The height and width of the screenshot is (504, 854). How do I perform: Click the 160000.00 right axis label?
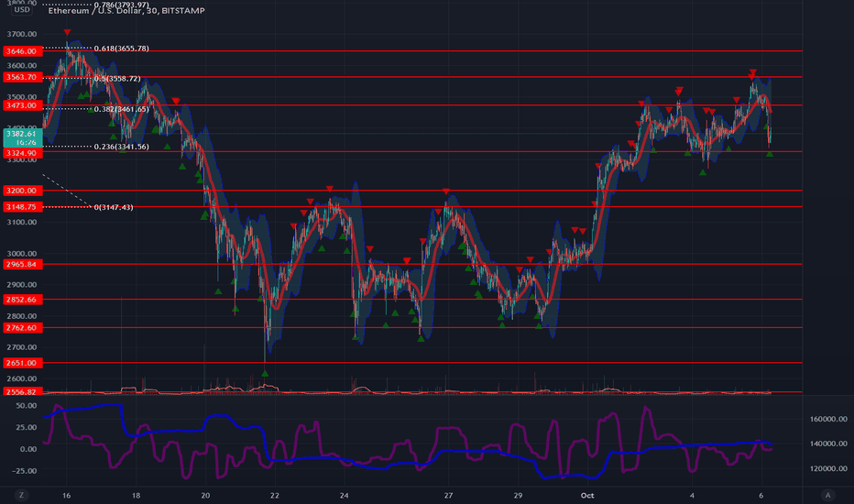pos(828,419)
